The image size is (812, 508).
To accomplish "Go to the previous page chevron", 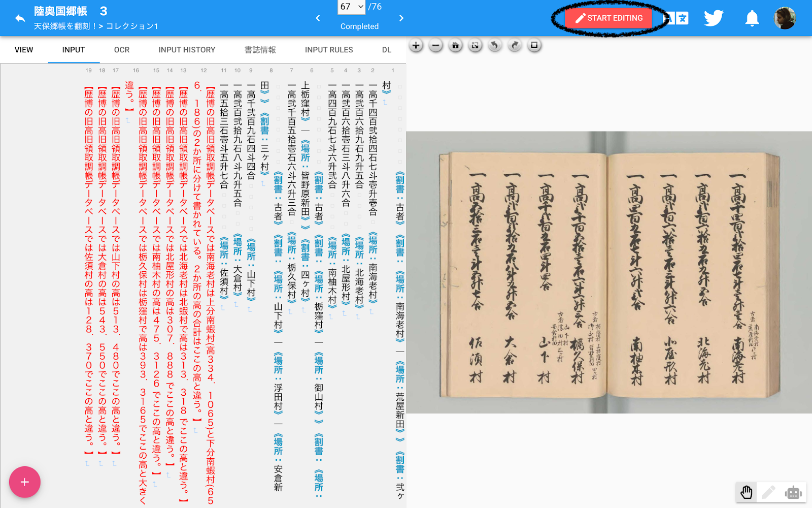I will (318, 18).
